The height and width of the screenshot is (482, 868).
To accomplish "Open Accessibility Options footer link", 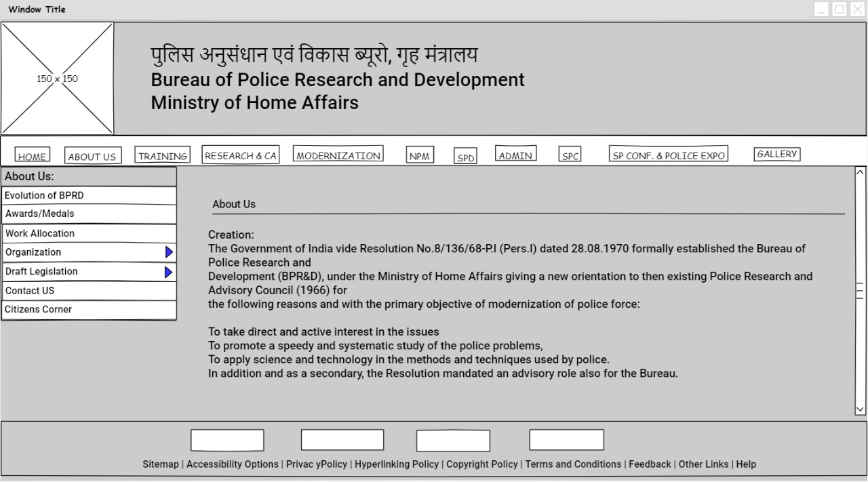I will point(233,464).
